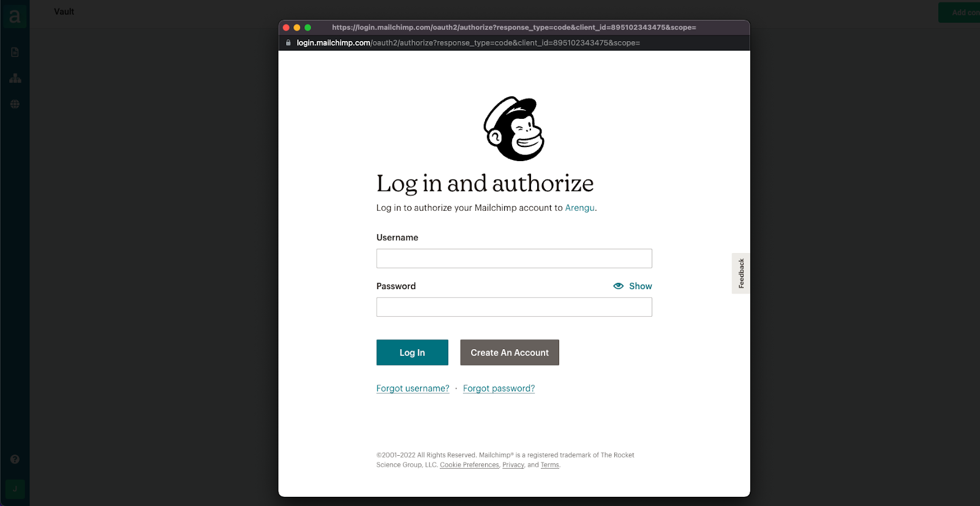The image size is (980, 506).
Task: Open the Forgot password? link
Action: (x=499, y=388)
